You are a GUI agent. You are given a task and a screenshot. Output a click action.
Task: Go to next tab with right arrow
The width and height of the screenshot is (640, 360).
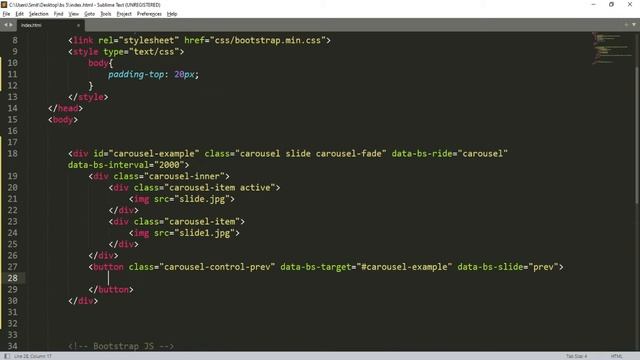click(11, 25)
